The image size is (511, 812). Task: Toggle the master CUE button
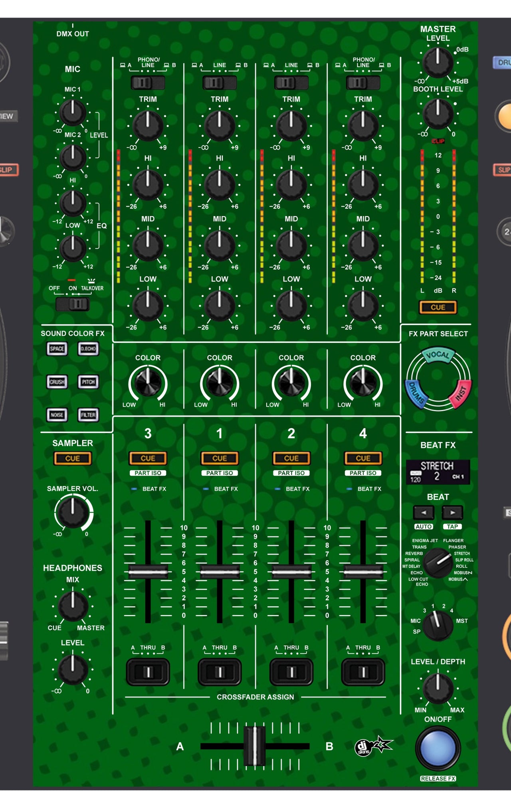tap(438, 307)
